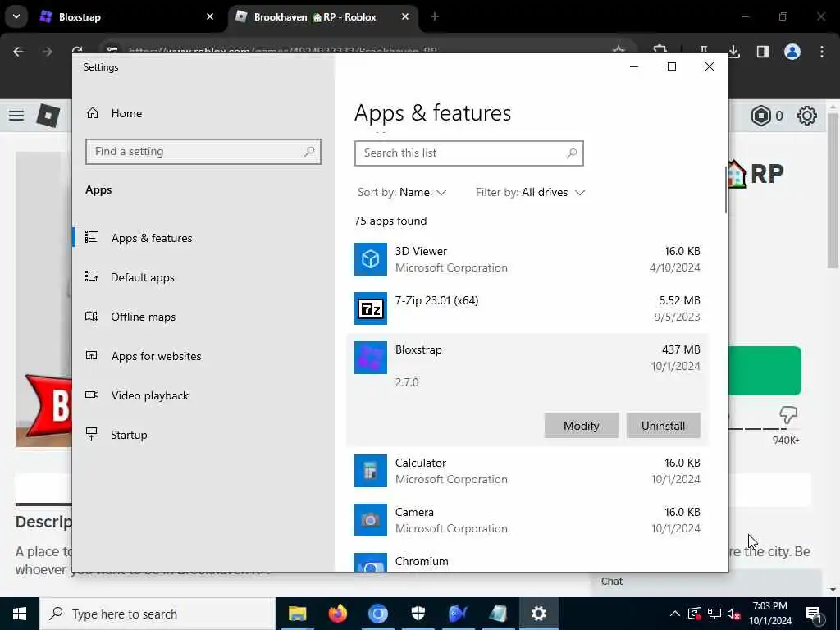Show hidden system tray icons
Screen dimensions: 840x630
(675, 614)
